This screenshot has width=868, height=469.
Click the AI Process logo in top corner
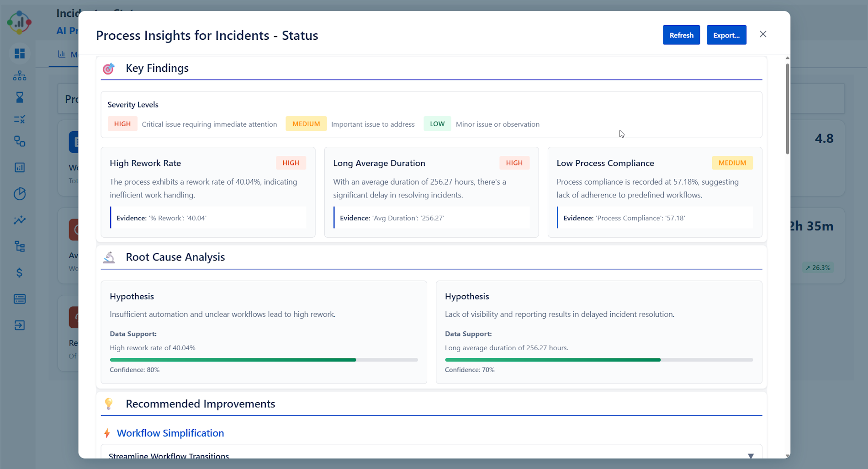click(20, 22)
